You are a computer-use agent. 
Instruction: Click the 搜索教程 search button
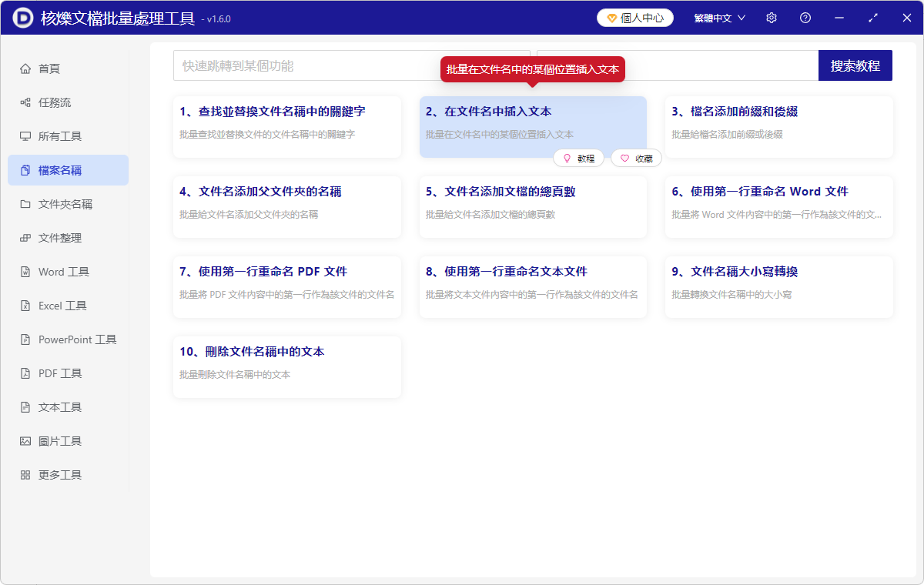tap(855, 65)
